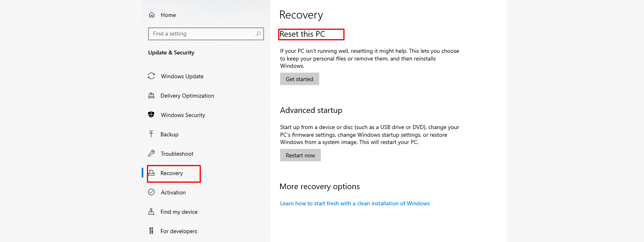Click the Backup arrow icon
The image size is (644, 242).
click(x=151, y=134)
